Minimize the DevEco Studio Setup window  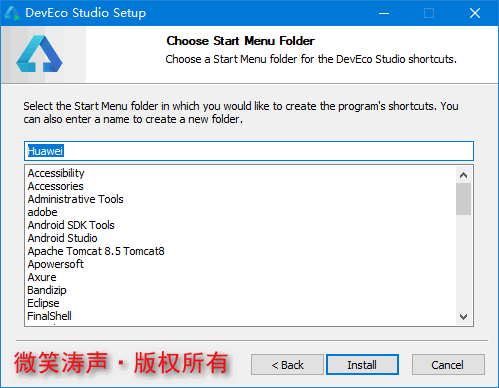[x=384, y=13]
